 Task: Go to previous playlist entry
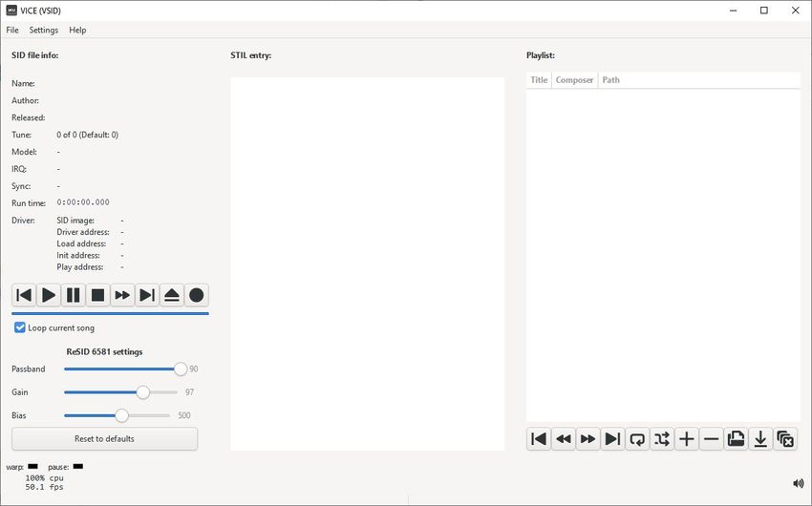click(x=564, y=439)
